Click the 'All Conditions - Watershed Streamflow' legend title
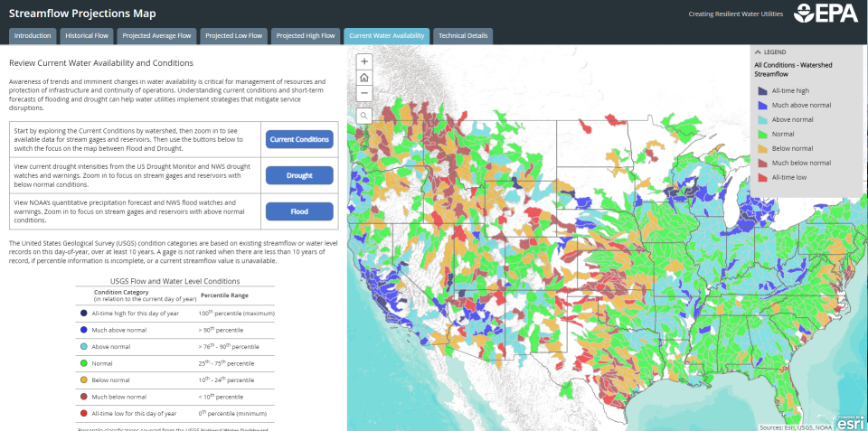This screenshot has width=868, height=431. click(x=792, y=70)
